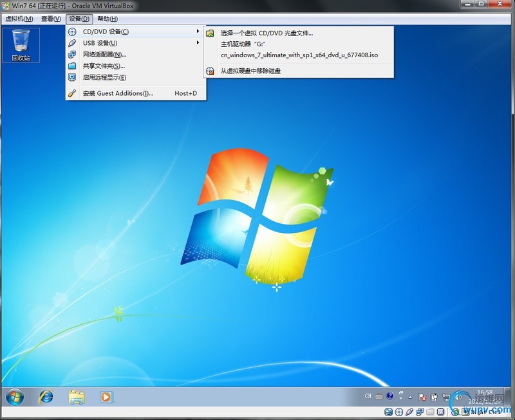Viewport: 515px width, 420px height.
Task: Launch Windows Media Player from taskbar
Action: pyautogui.click(x=106, y=397)
